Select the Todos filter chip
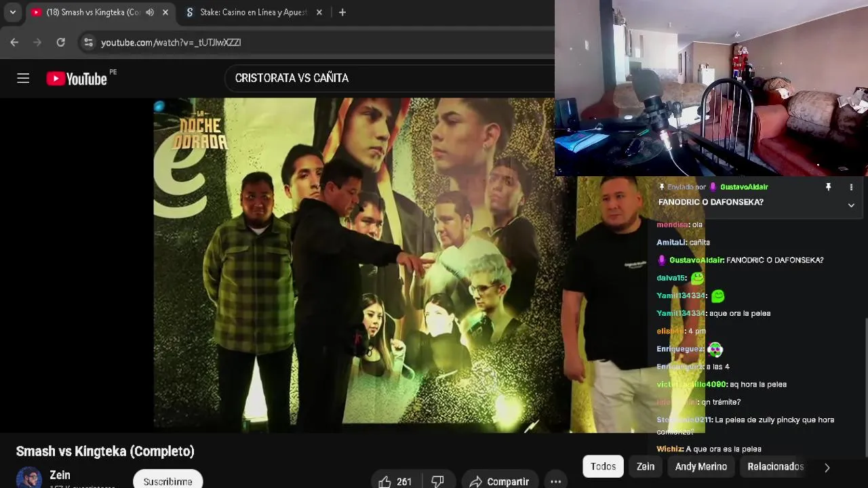 [x=603, y=466]
